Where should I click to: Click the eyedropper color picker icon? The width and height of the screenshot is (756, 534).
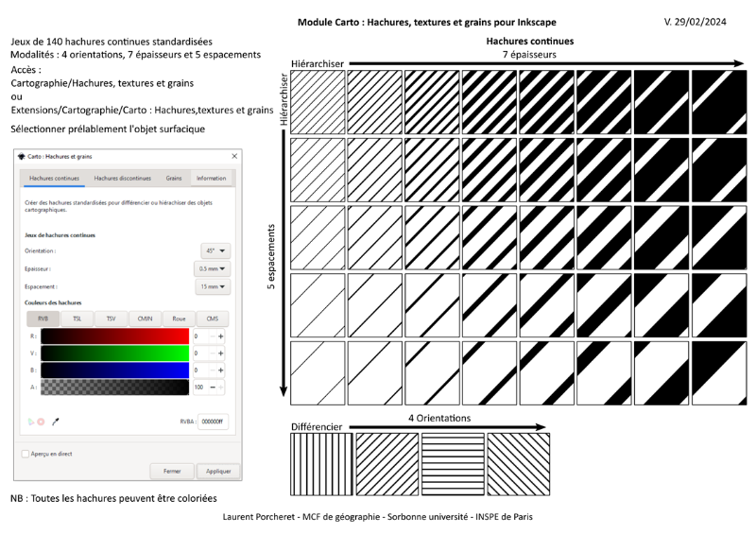(x=55, y=422)
